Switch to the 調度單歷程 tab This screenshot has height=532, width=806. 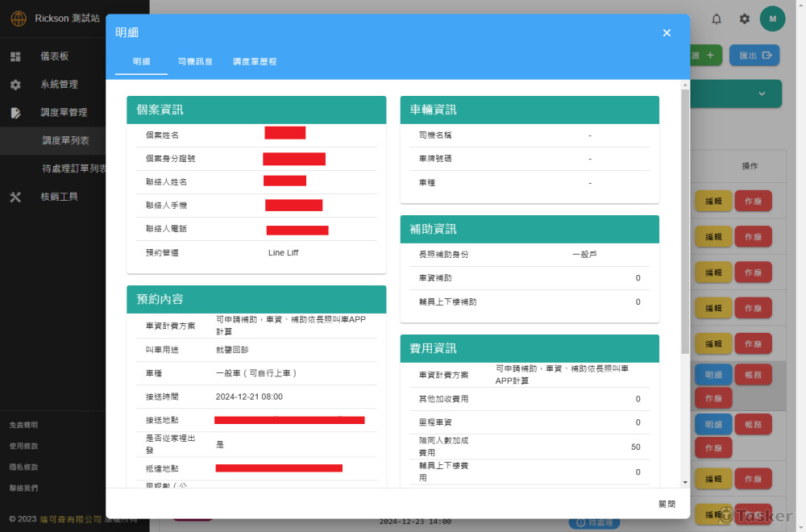point(255,61)
